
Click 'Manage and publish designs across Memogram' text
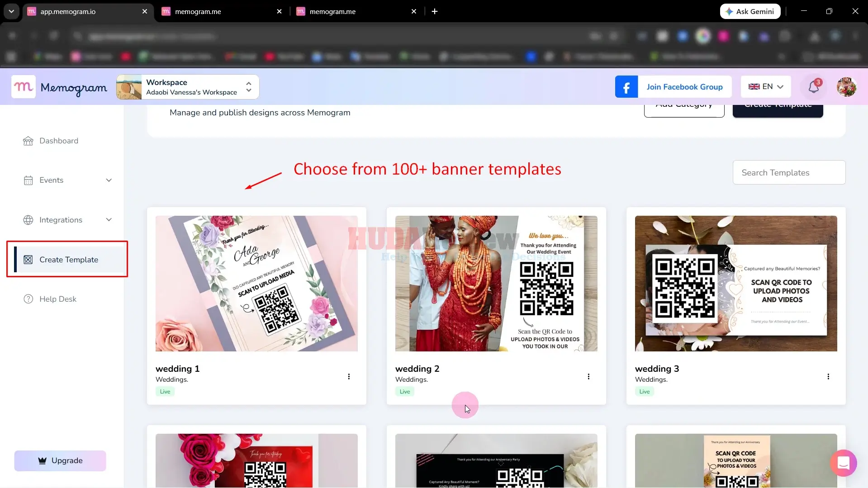coord(260,113)
